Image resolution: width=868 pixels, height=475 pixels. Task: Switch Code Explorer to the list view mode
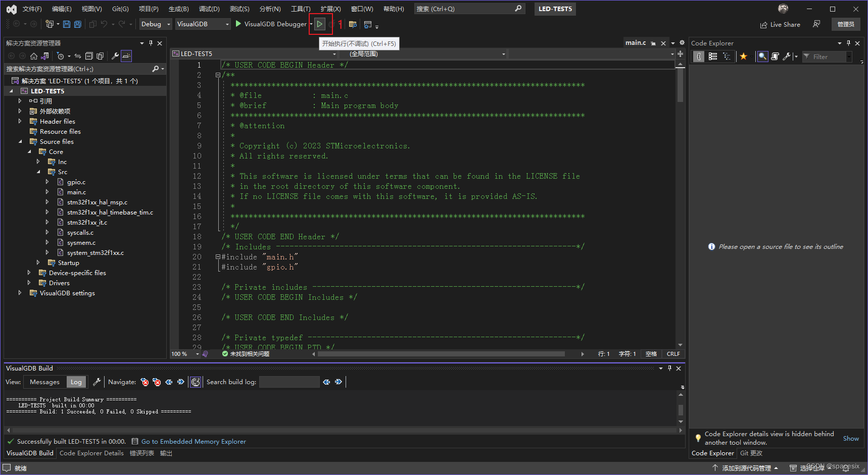pos(713,57)
